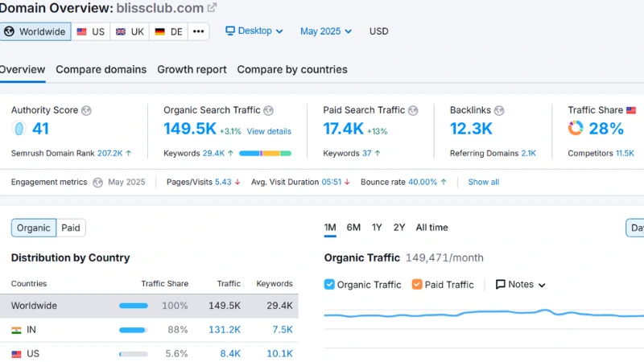Screen dimensions: 644x362
Task: Open Backlinks globe info icon
Action: 499,110
